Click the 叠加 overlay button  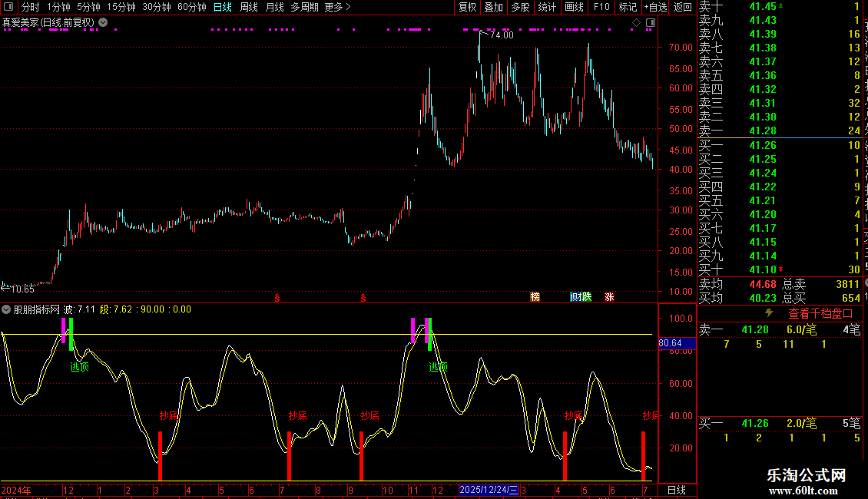click(x=494, y=7)
